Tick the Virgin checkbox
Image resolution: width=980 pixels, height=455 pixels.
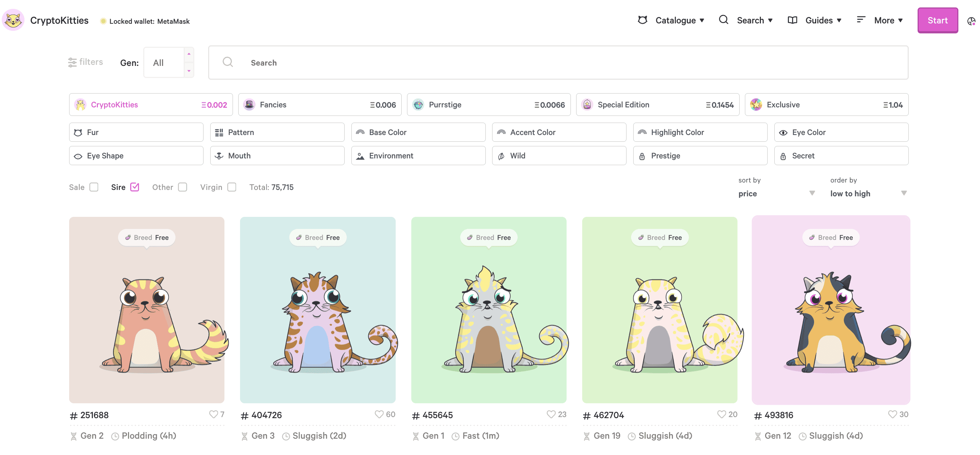(232, 187)
